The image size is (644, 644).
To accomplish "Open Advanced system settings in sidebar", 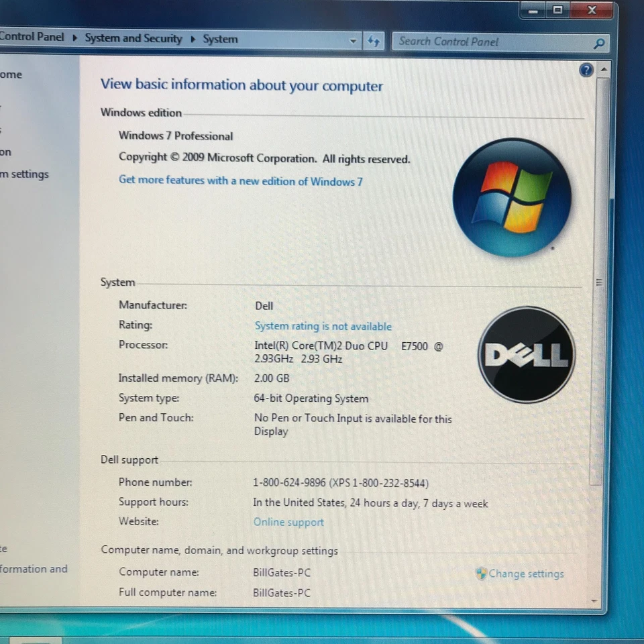I will click(24, 174).
